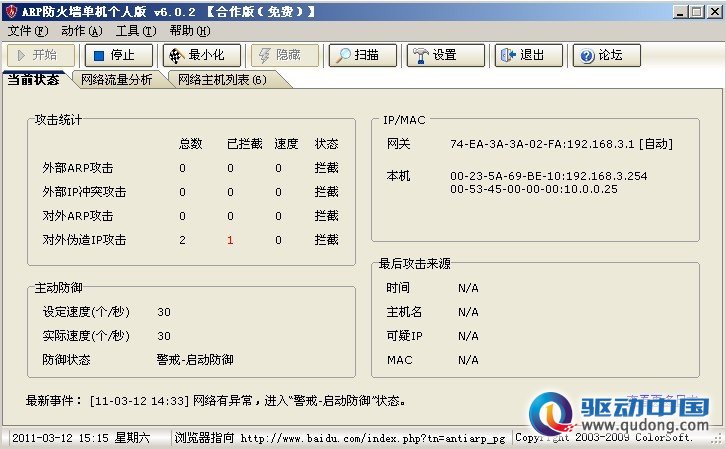
Task: Open the 动作(A) menu
Action: [x=81, y=31]
